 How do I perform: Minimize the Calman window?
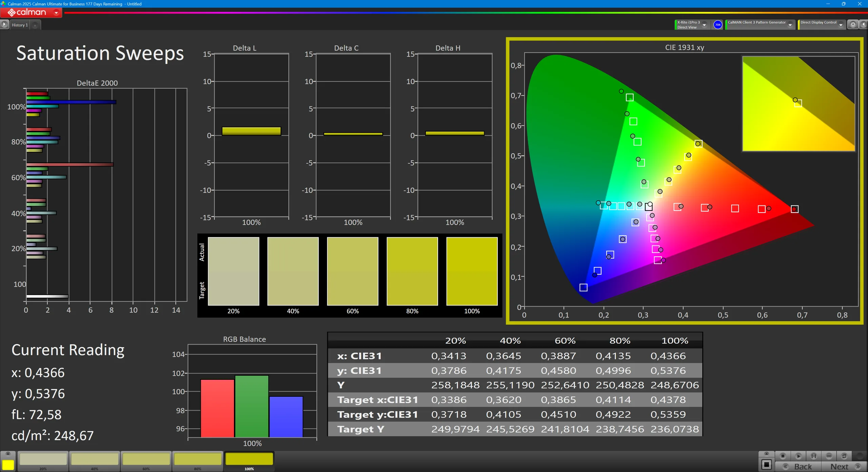click(828, 4)
